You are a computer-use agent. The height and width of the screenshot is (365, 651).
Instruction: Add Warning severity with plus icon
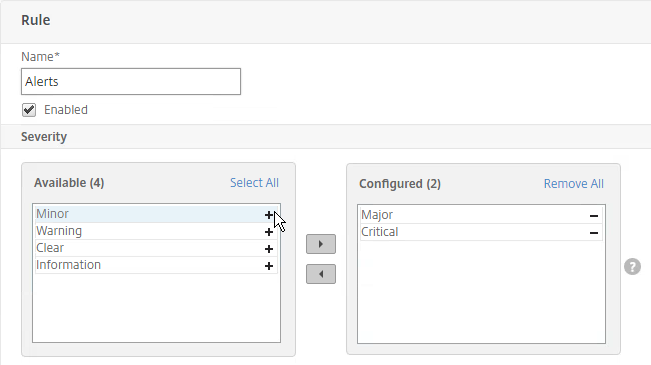tap(269, 232)
